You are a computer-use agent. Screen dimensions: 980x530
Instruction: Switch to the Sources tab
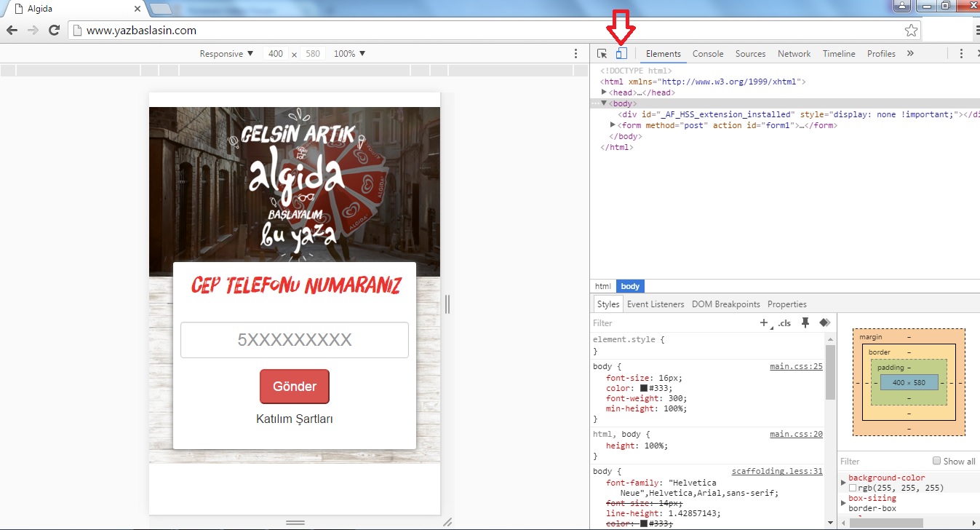(750, 54)
